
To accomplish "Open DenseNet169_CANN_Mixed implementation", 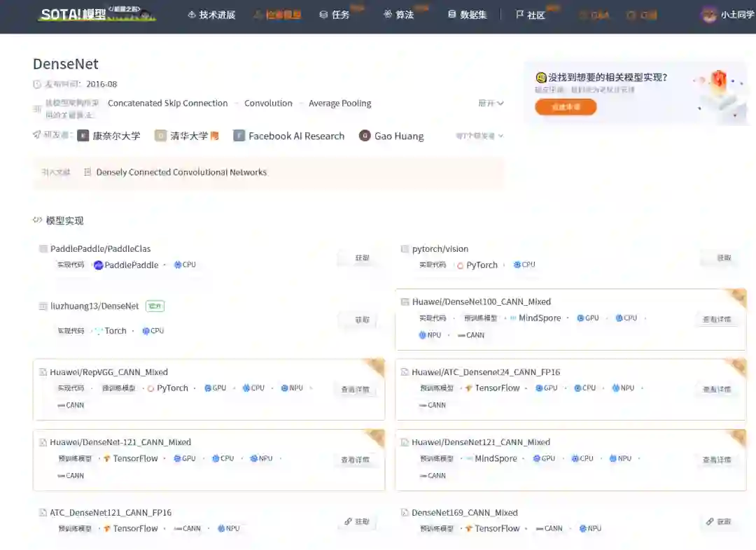I will click(x=465, y=513).
